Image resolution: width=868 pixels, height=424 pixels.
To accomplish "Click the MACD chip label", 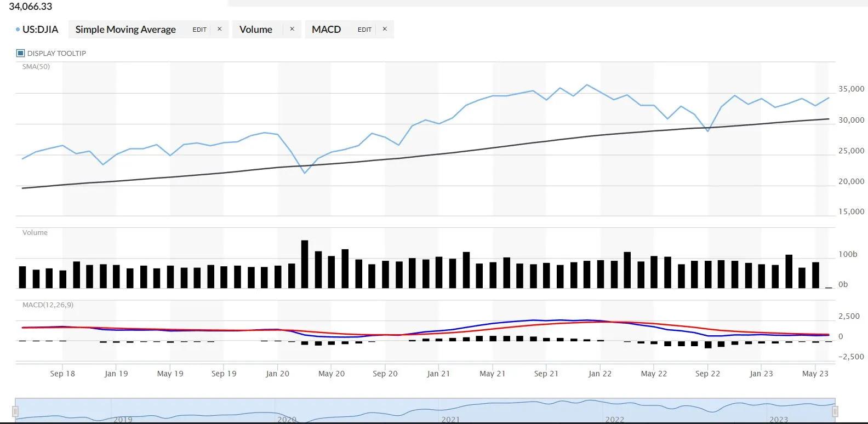I will pyautogui.click(x=326, y=30).
